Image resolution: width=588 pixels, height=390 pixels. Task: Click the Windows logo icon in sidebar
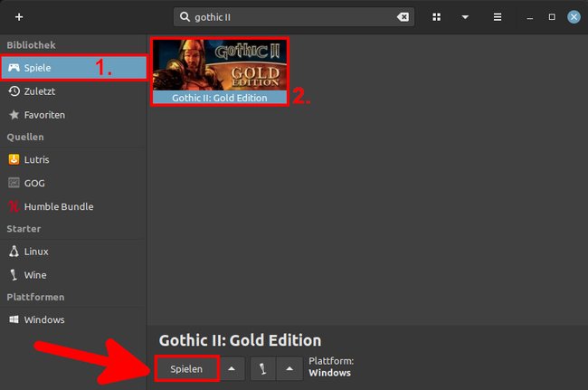tap(14, 319)
